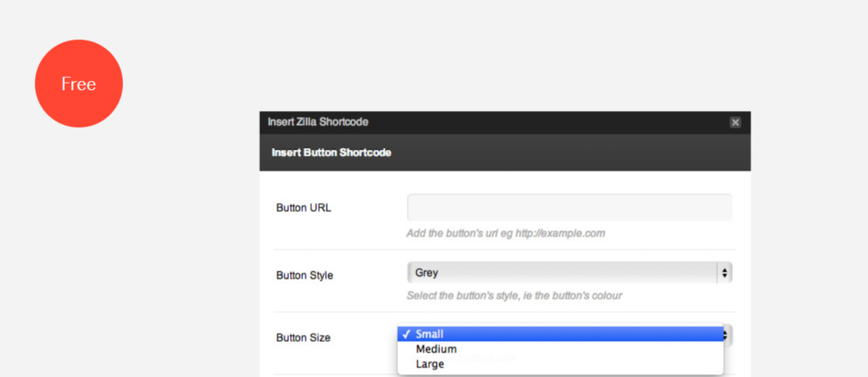
Task: Close the Insert Zilla Shortcode dialog
Action: click(735, 122)
